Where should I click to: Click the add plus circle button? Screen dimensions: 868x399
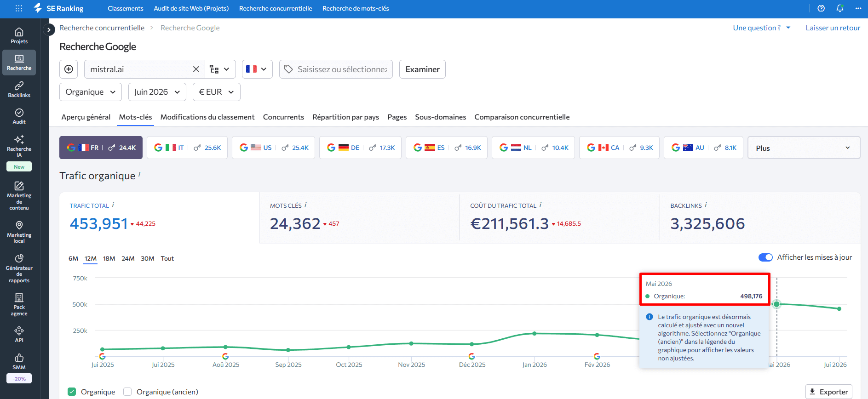click(x=69, y=69)
